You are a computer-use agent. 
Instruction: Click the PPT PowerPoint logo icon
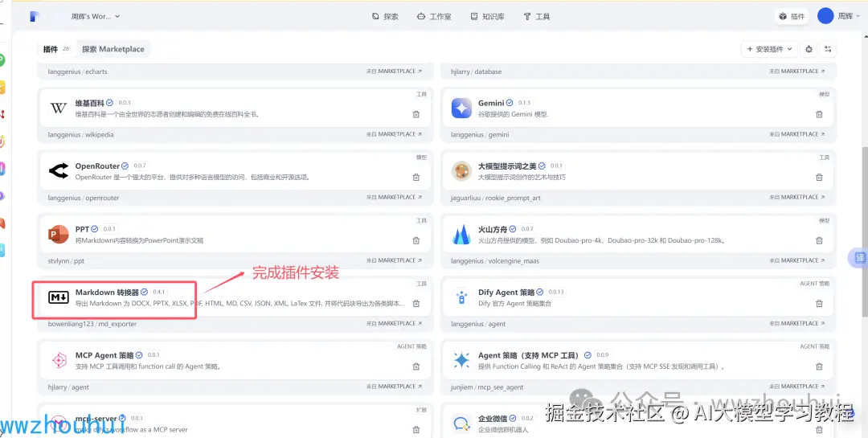tap(59, 234)
